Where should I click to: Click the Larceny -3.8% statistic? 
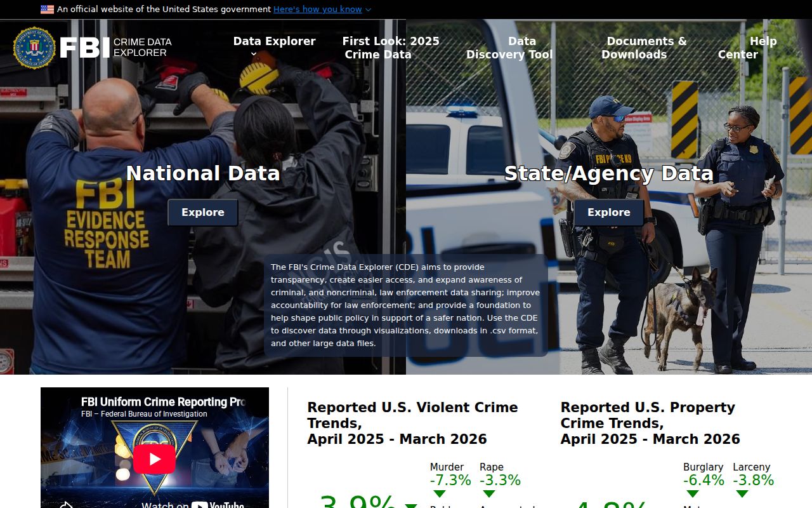coord(754,474)
